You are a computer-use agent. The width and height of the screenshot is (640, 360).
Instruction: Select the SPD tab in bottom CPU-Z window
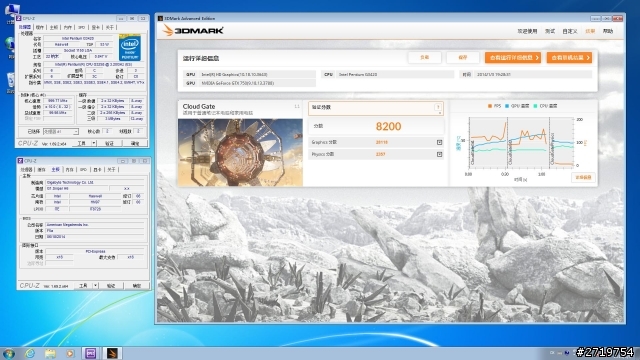(x=83, y=170)
